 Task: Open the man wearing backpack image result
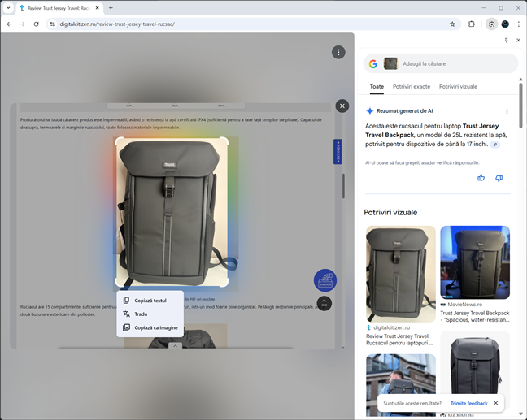[x=401, y=385]
